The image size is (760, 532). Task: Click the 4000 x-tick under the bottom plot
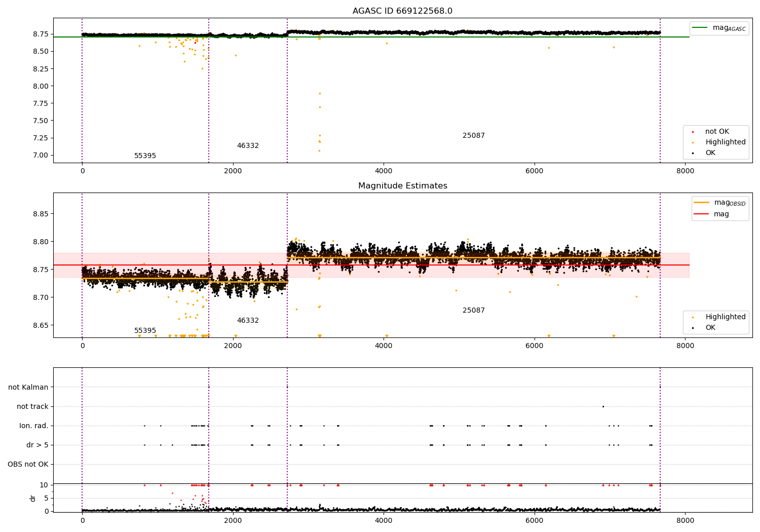[384, 521]
